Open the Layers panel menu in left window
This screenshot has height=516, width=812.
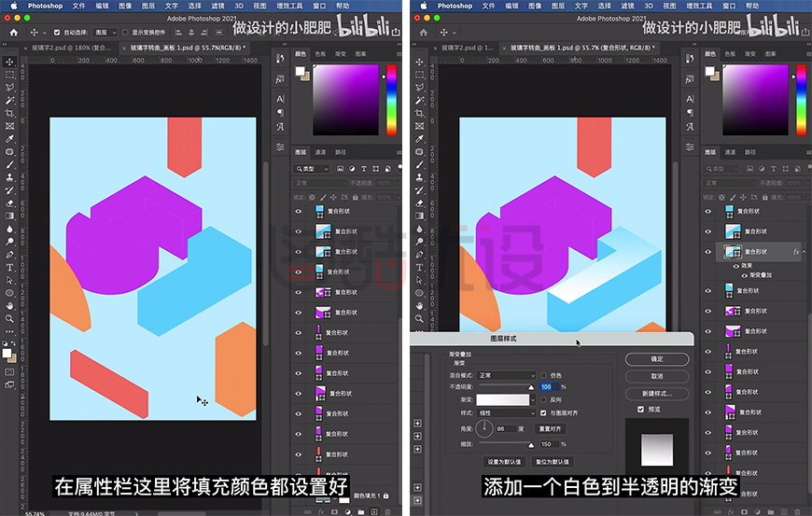[x=399, y=152]
